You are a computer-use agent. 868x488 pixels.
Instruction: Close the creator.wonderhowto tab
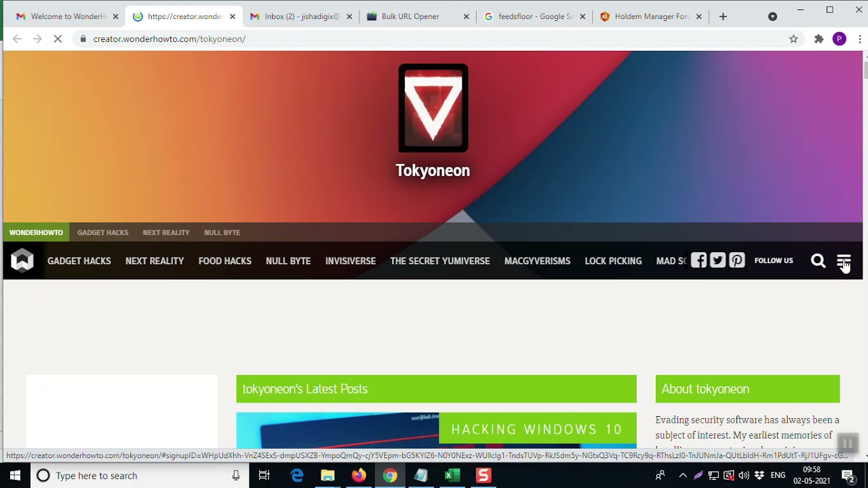pyautogui.click(x=233, y=16)
